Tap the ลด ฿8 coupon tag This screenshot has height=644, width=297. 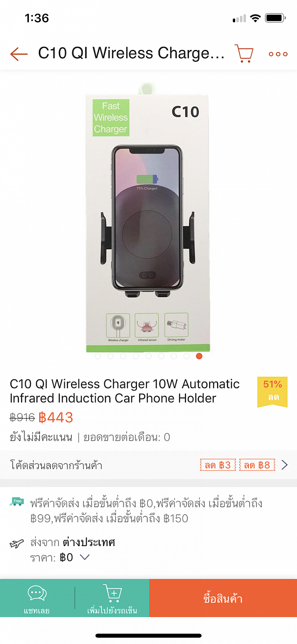click(257, 465)
